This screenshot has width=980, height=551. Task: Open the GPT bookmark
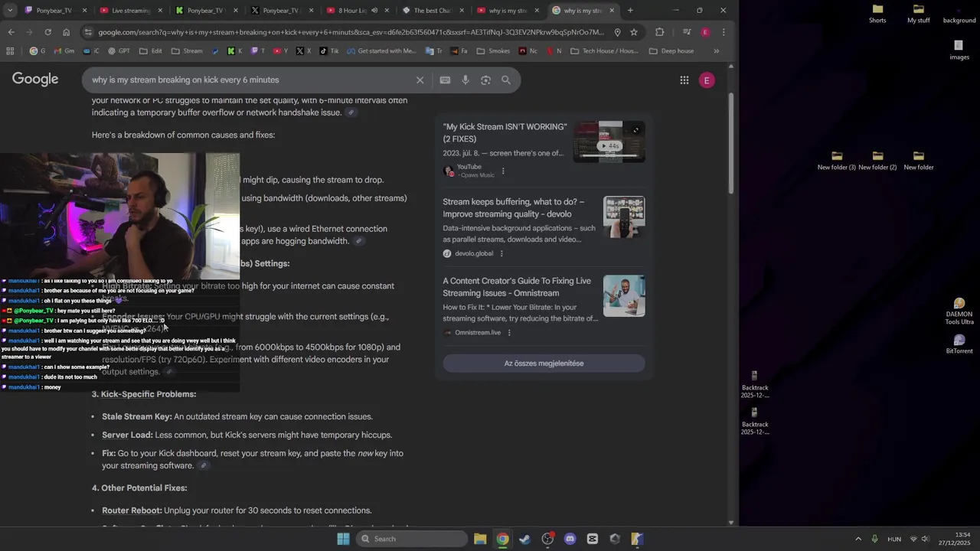tap(119, 51)
